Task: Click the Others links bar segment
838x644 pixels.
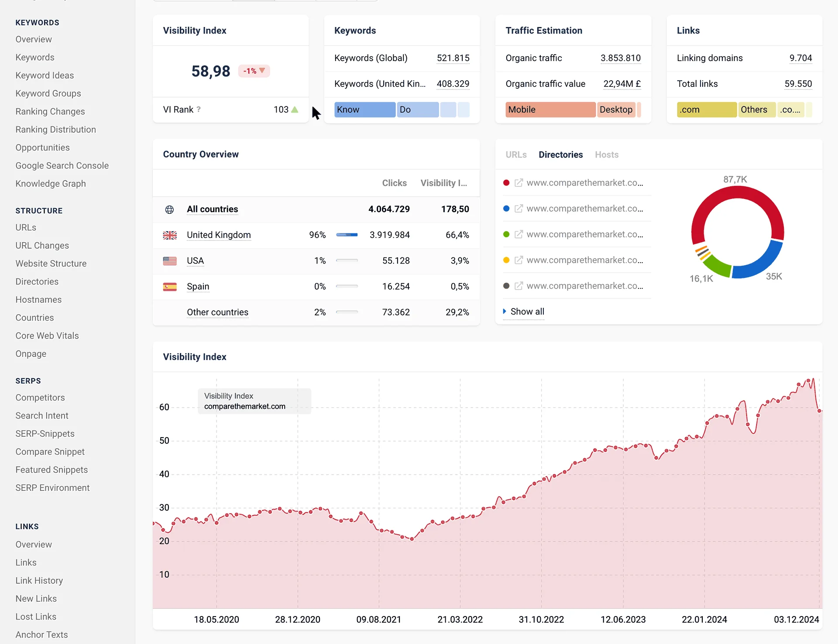Action: [x=756, y=110]
